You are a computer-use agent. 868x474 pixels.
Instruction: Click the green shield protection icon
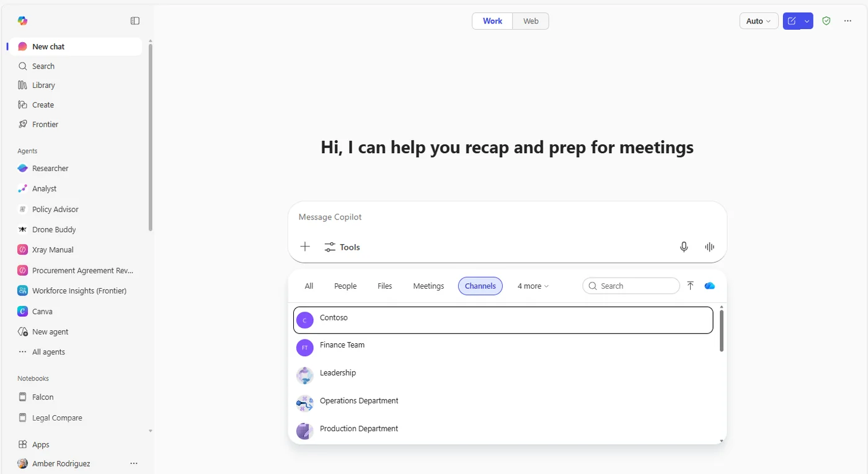(826, 21)
